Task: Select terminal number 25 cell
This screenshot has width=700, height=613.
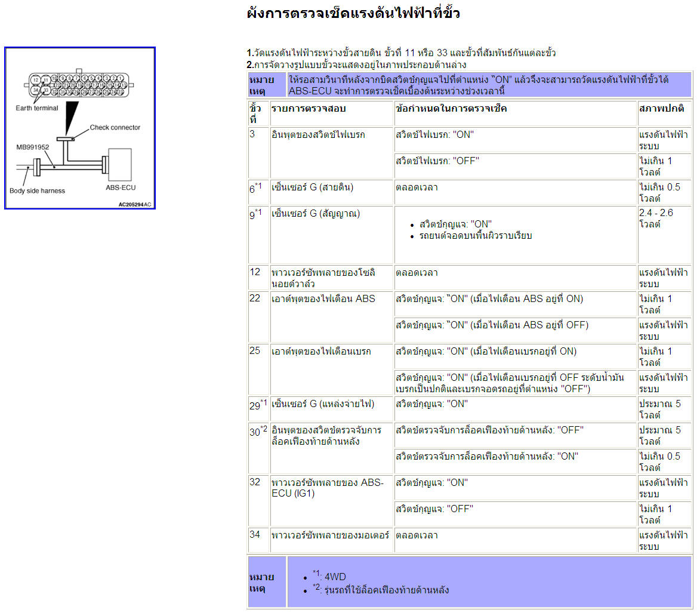Action: tap(259, 369)
